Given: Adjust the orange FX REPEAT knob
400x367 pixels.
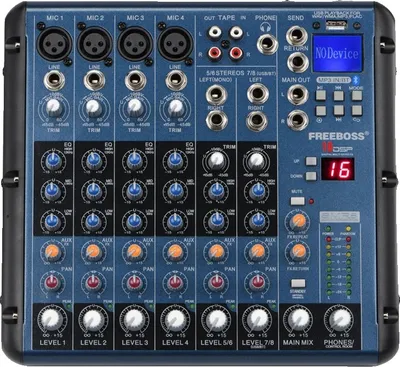Looking at the screenshot, I should point(297,220).
